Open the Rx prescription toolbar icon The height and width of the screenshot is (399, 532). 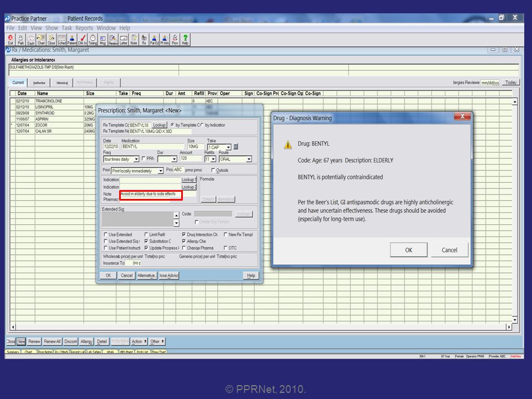pyautogui.click(x=144, y=39)
